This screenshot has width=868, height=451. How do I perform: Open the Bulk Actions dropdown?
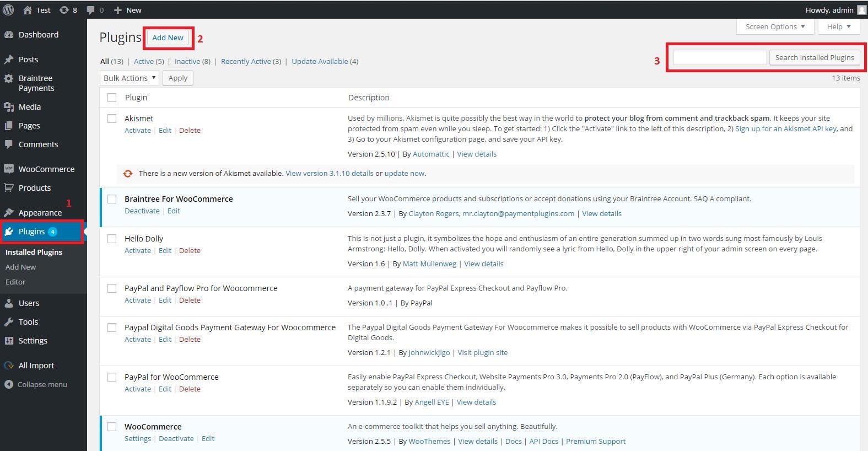[x=130, y=78]
